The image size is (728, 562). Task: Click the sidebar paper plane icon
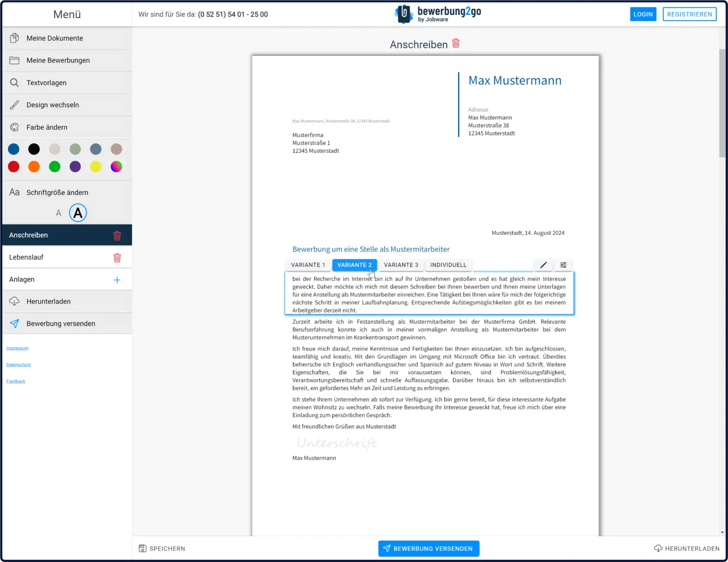click(14, 323)
